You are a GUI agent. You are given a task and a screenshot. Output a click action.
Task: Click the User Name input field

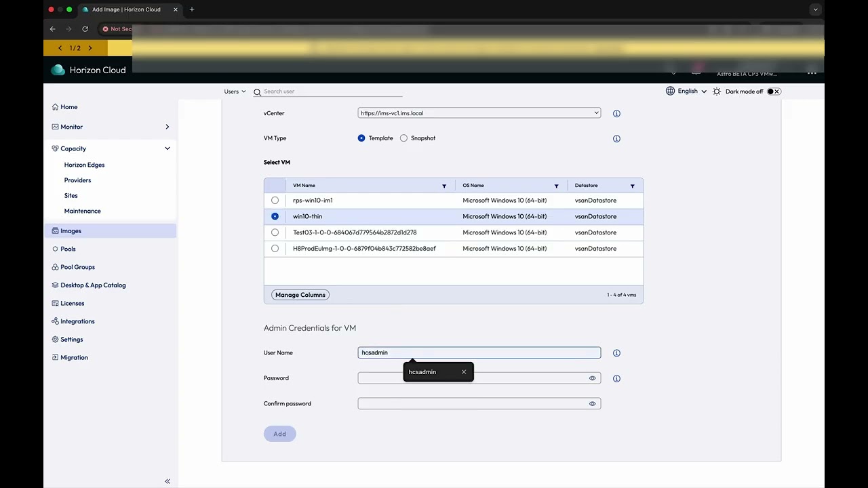point(479,352)
